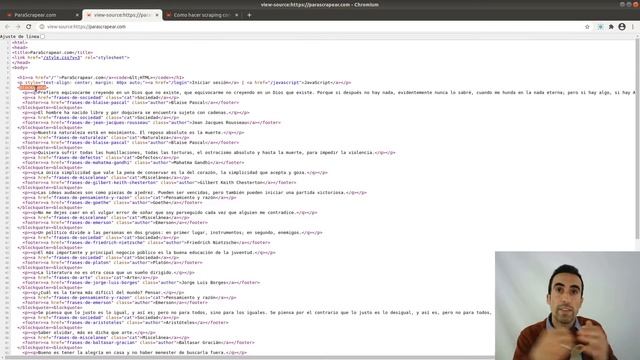Open the frases-de-jorge-luis-borges link
Screen dimensions: 640x360
[102, 282]
